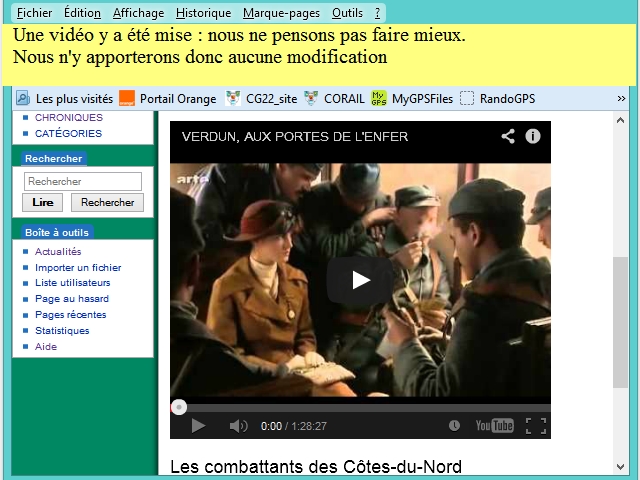Screen dimensions: 640x480
Task: Open the Actualités link
Action: (58, 251)
